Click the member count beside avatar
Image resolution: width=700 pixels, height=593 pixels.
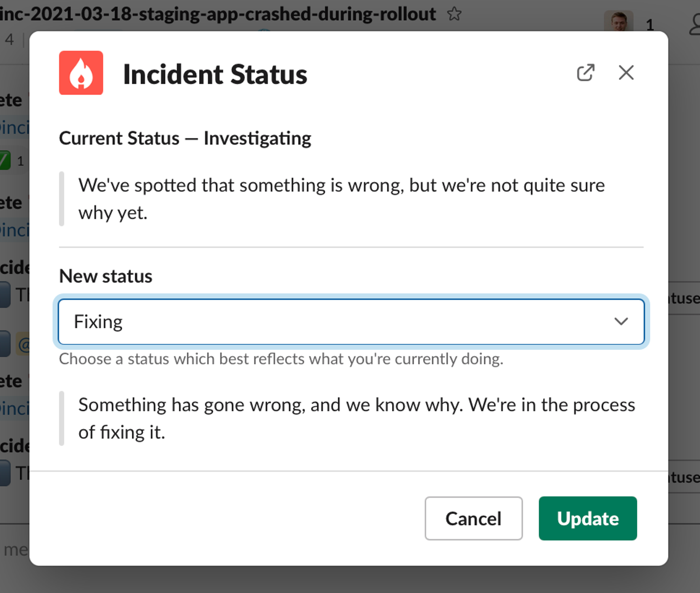(x=650, y=25)
